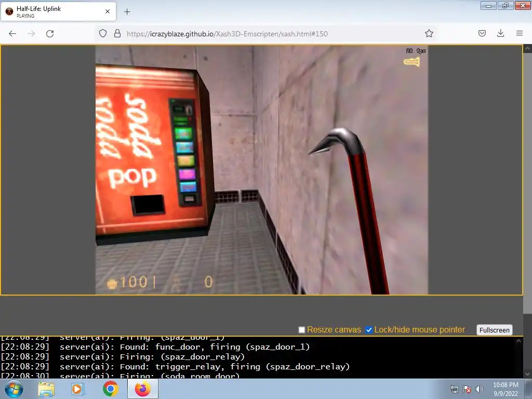Click the console log scroll-up arrow

(x=518, y=341)
